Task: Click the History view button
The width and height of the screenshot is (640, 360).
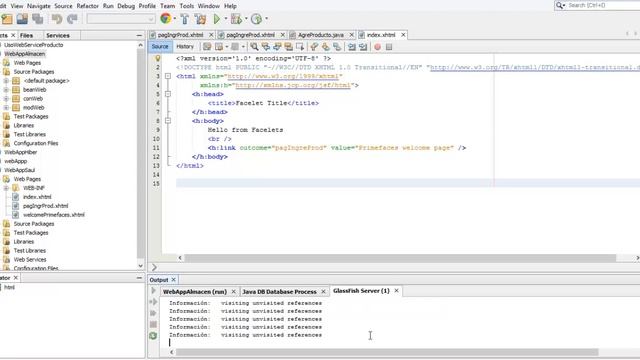Action: [185, 47]
